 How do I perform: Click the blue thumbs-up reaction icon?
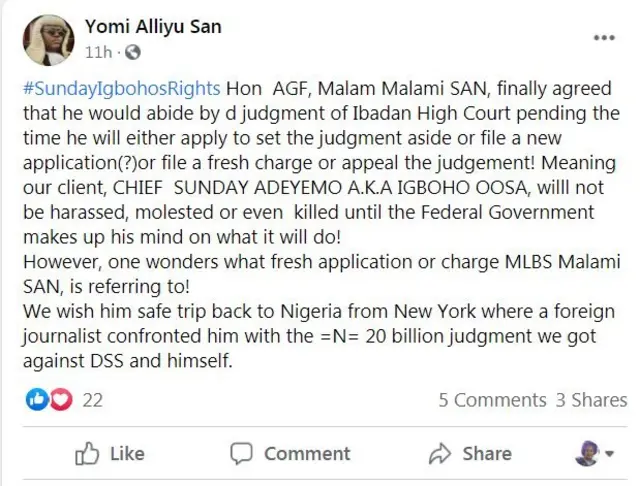pos(37,400)
